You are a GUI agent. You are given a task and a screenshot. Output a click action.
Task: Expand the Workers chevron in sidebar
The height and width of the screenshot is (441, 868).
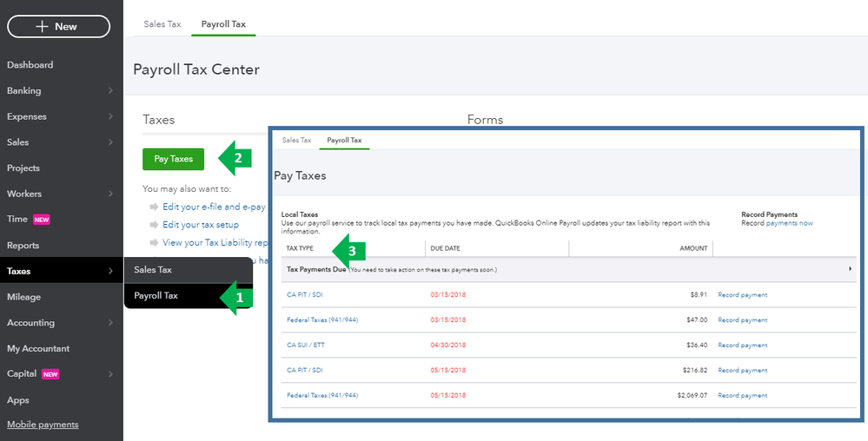pyautogui.click(x=110, y=194)
